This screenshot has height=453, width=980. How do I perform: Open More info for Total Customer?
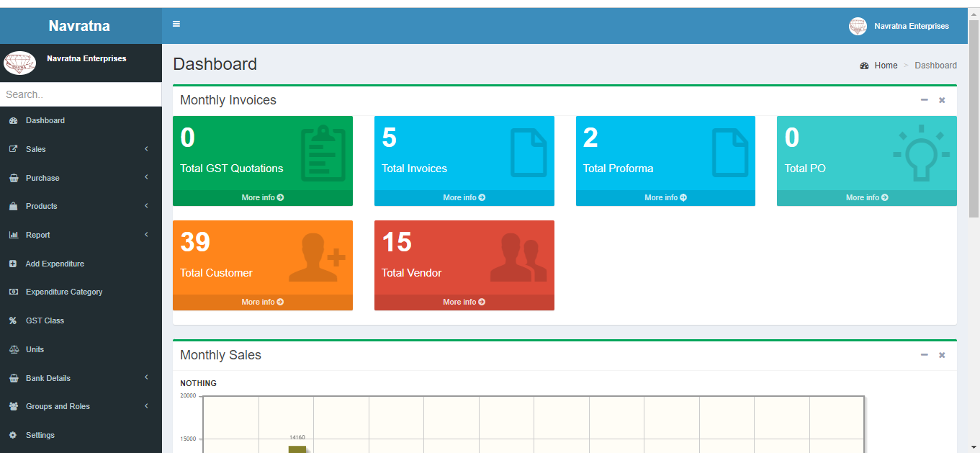tap(263, 302)
